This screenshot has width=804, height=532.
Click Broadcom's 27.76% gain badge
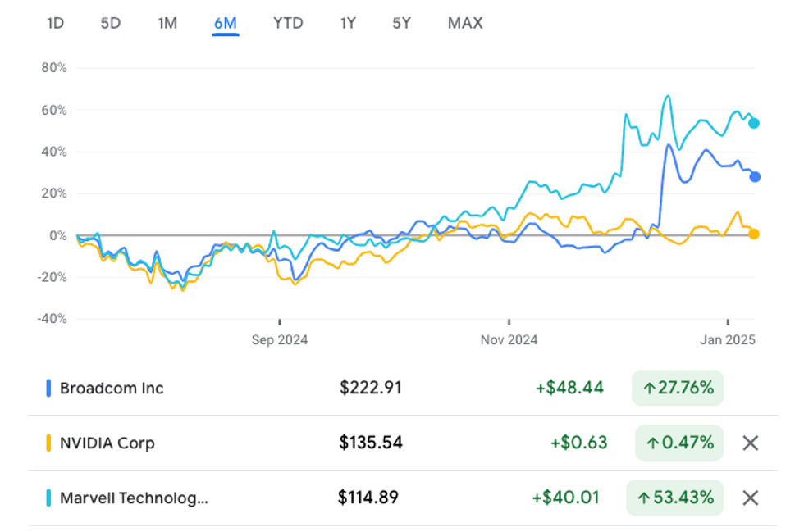pyautogui.click(x=678, y=389)
